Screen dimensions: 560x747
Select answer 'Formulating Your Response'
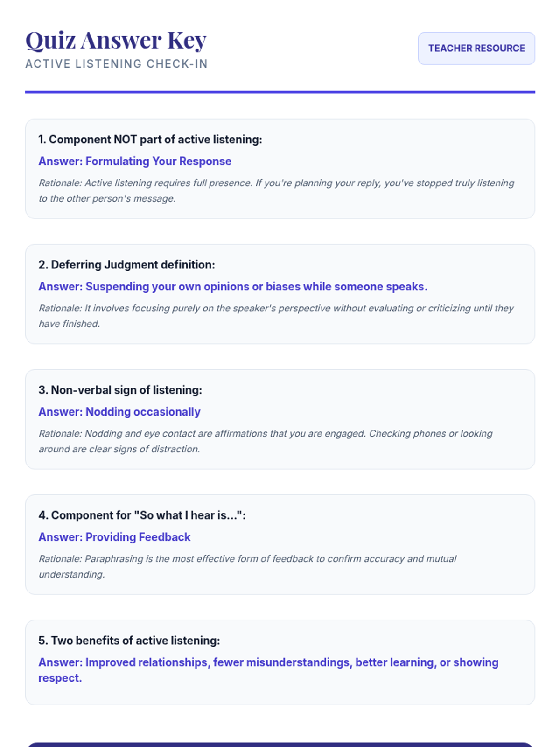click(x=135, y=162)
